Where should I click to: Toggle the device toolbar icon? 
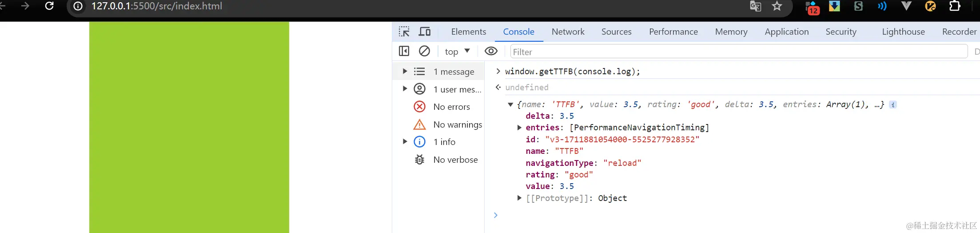(x=425, y=32)
